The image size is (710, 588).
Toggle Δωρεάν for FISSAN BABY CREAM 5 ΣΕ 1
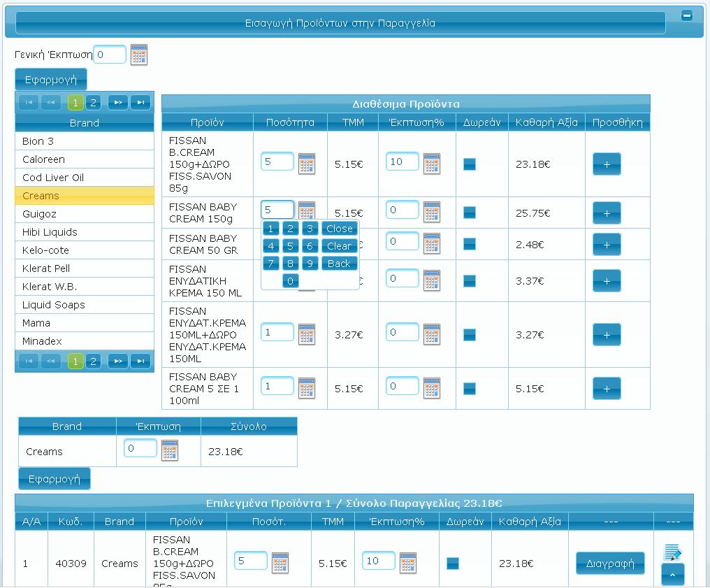470,388
